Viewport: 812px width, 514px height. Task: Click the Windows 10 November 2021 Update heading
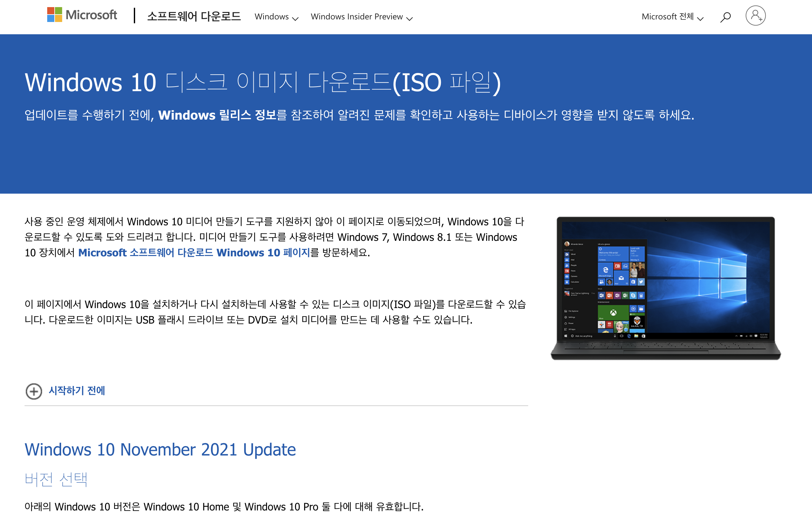click(160, 450)
